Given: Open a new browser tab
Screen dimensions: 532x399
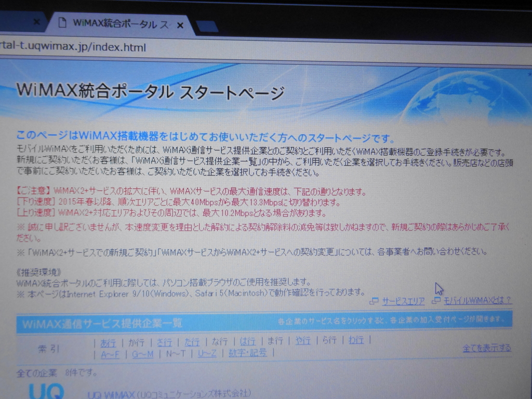Looking at the screenshot, I should coord(207,26).
